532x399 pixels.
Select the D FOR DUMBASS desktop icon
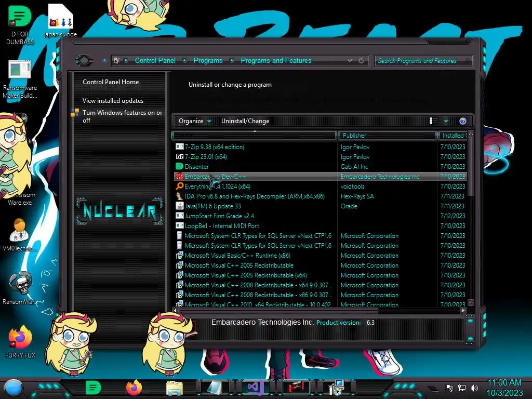point(20,26)
